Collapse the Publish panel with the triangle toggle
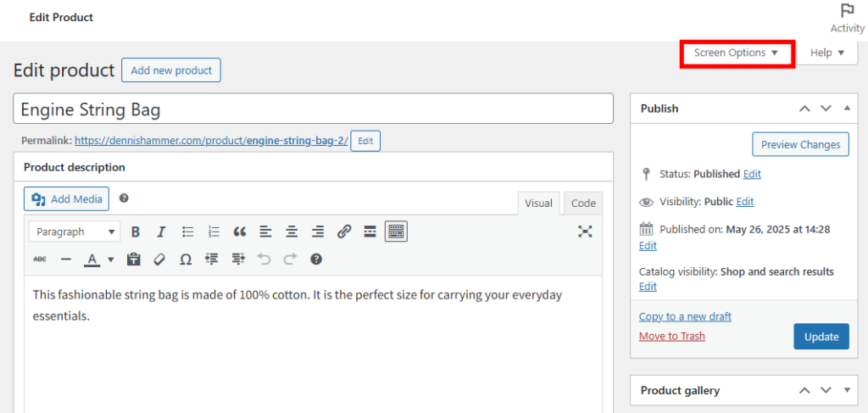This screenshot has height=413, width=868. click(848, 109)
